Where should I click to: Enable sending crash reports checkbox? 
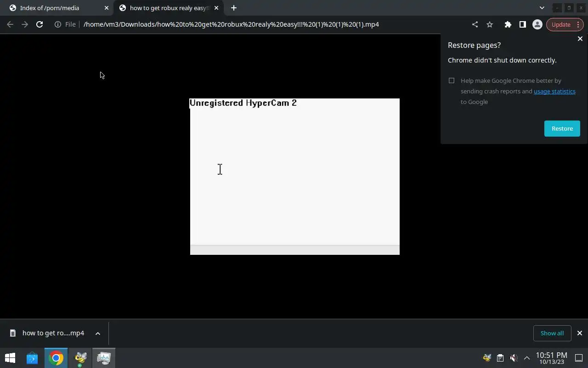coord(452,80)
